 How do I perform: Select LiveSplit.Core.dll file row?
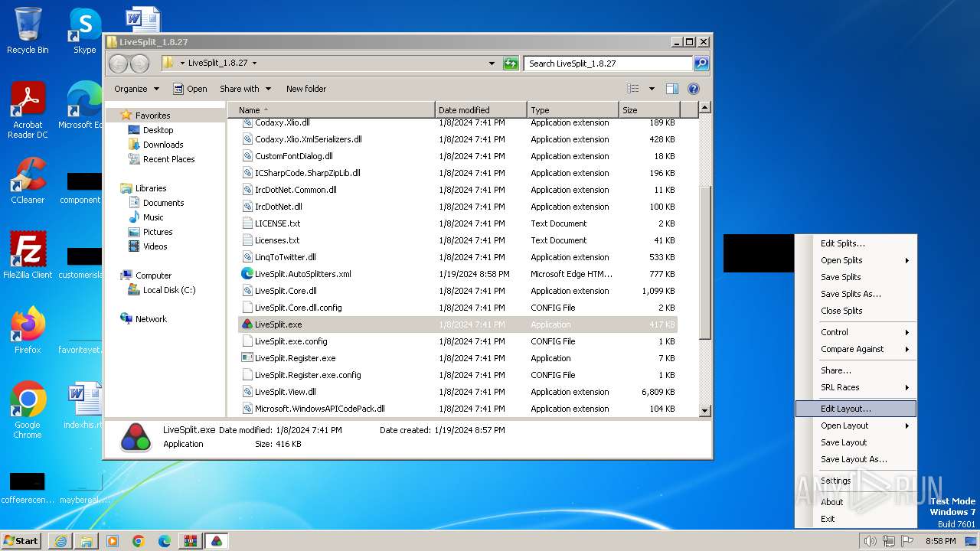[458, 291]
